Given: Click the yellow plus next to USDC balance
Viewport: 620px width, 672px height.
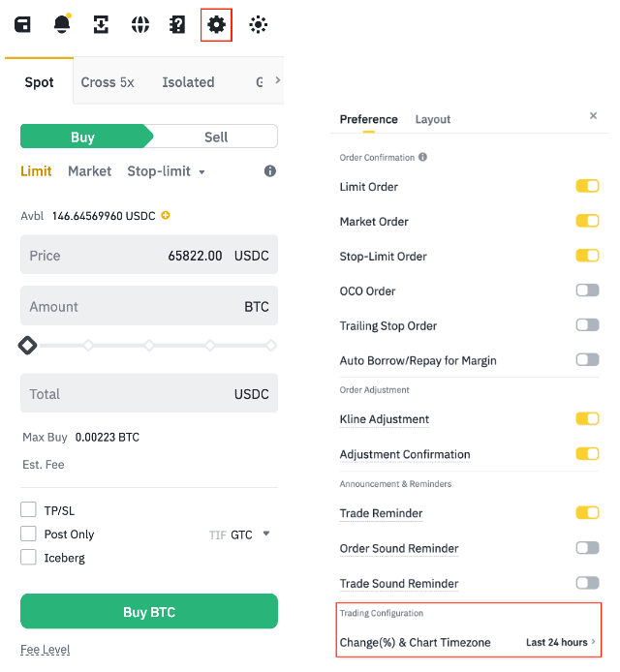Looking at the screenshot, I should point(166,215).
